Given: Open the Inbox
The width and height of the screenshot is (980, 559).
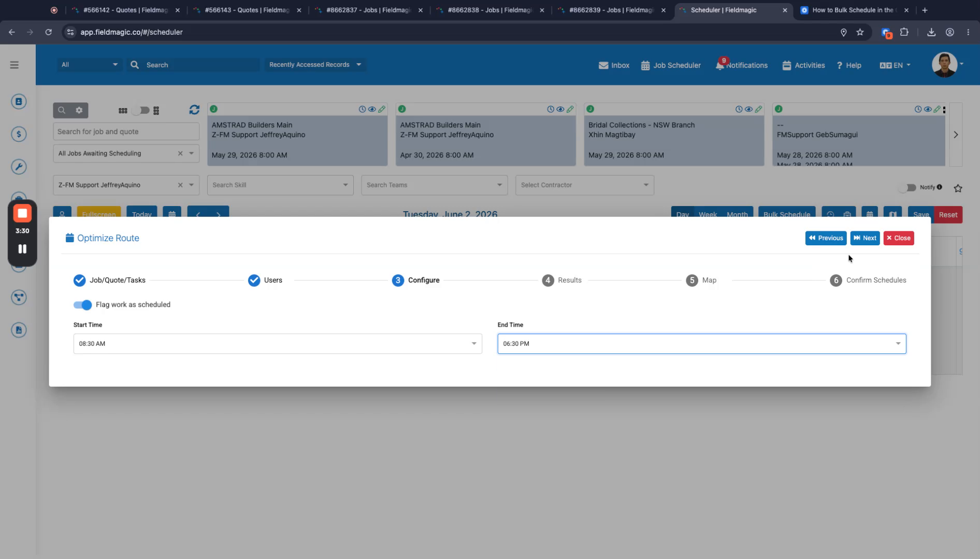Looking at the screenshot, I should click(614, 65).
